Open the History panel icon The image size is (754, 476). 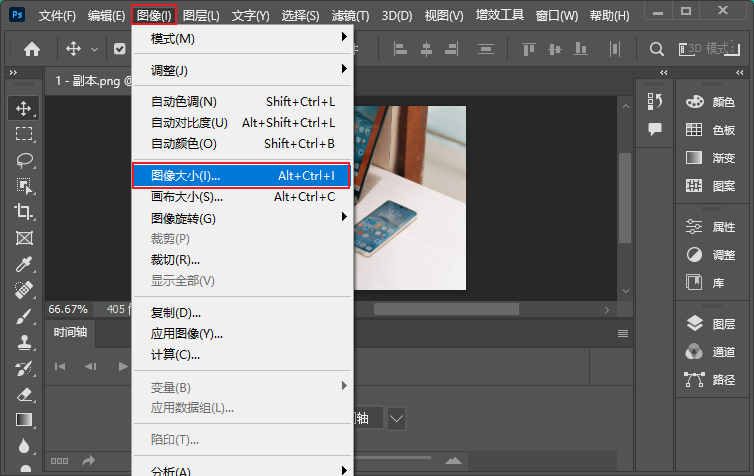coord(655,101)
